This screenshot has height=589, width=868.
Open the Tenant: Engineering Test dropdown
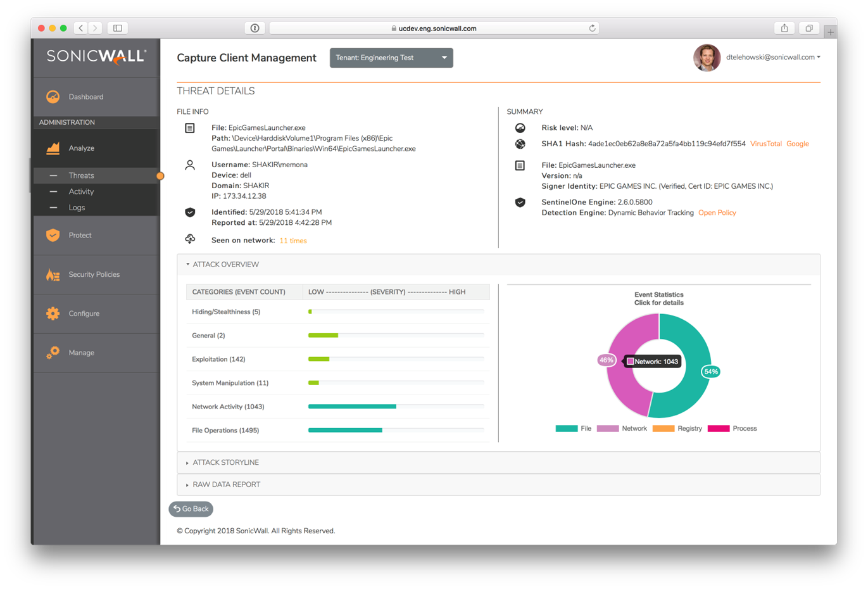point(391,58)
